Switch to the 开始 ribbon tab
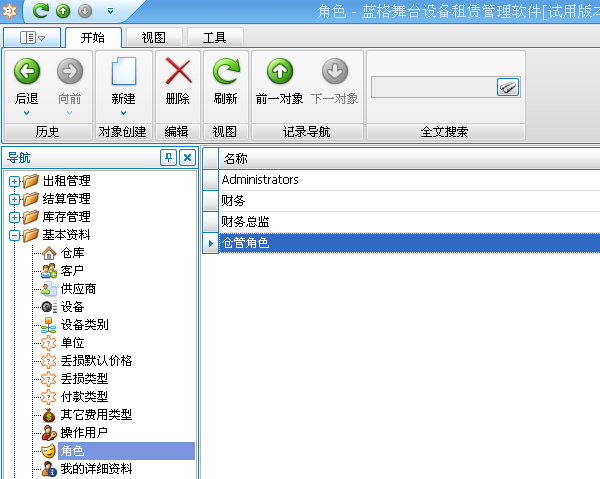The width and height of the screenshot is (600, 479). tap(93, 37)
